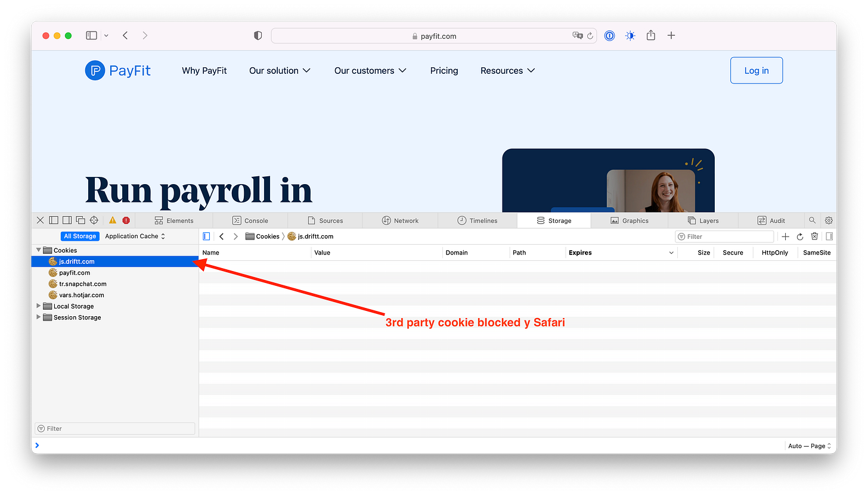Click the sidebar Filter field at bottom

tap(115, 428)
